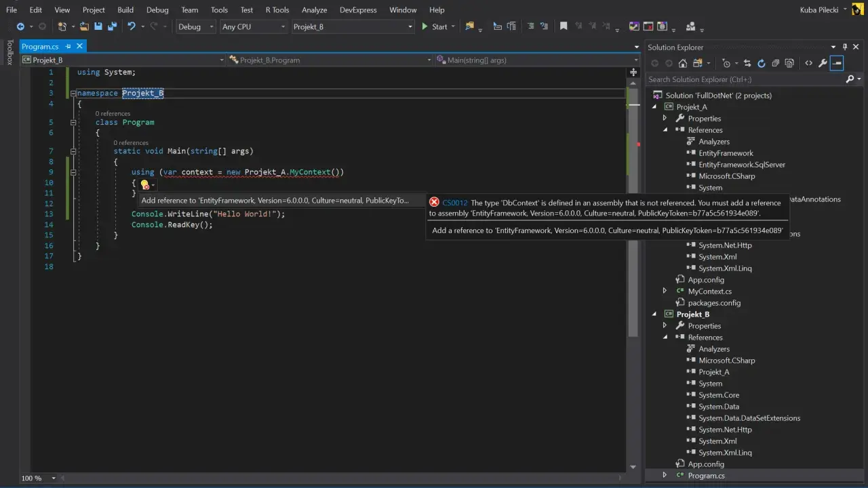
Task: Open the Any CPU platform dropdown
Action: (x=253, y=26)
